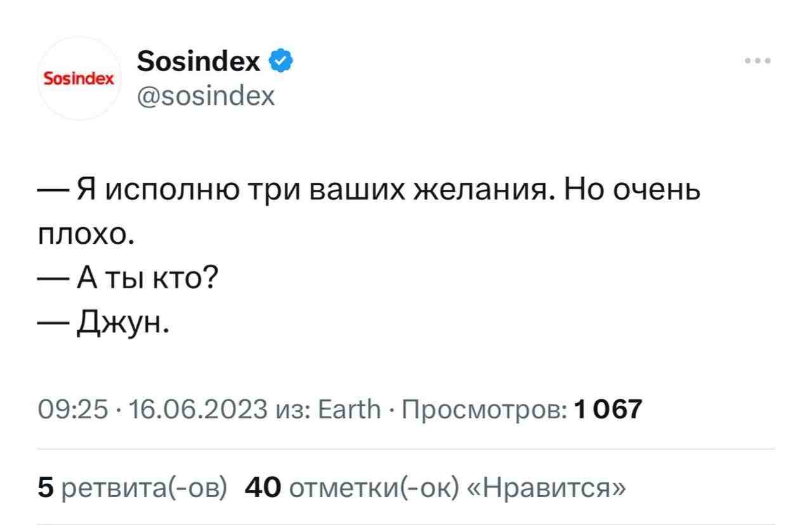Open the three-dot more options menu
Screen dimensions: 812x525
click(x=759, y=62)
